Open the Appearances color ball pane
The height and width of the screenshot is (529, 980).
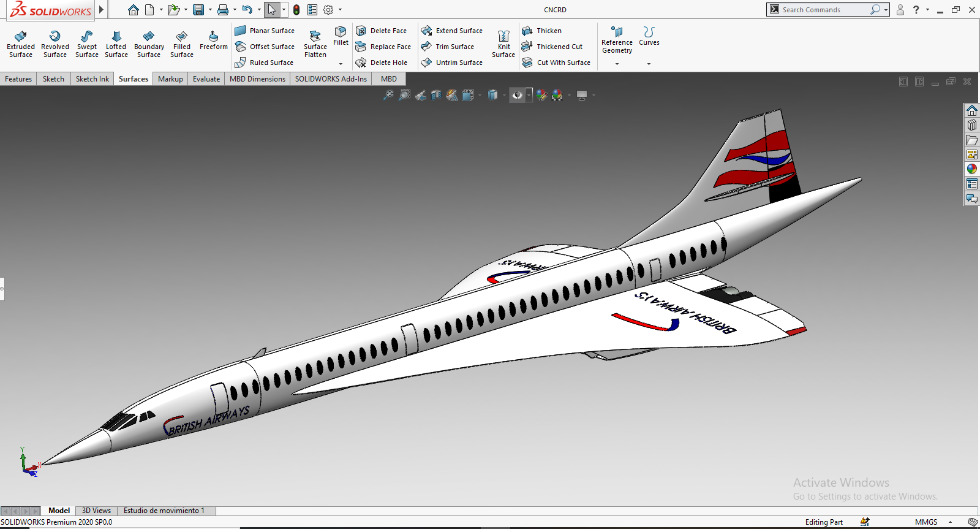point(972,169)
